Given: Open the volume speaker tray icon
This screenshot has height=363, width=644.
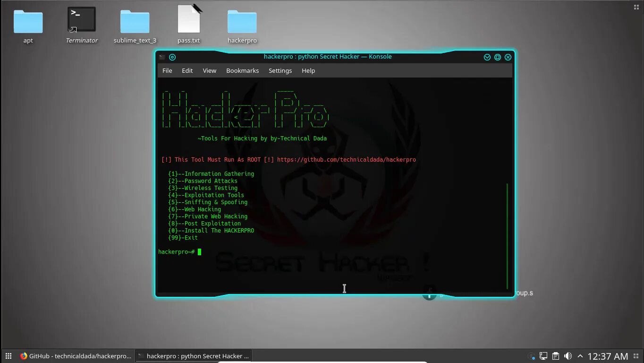Looking at the screenshot, I should point(568,356).
